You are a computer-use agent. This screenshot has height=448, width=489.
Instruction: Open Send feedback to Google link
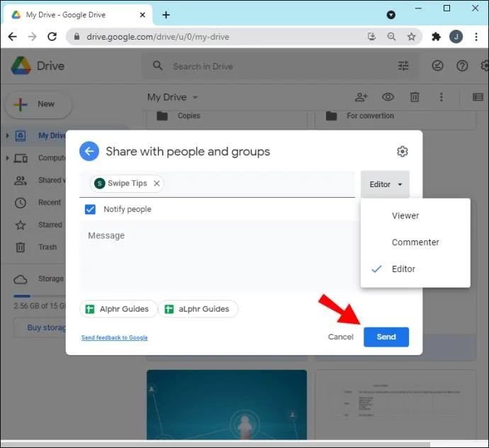pyautogui.click(x=114, y=337)
